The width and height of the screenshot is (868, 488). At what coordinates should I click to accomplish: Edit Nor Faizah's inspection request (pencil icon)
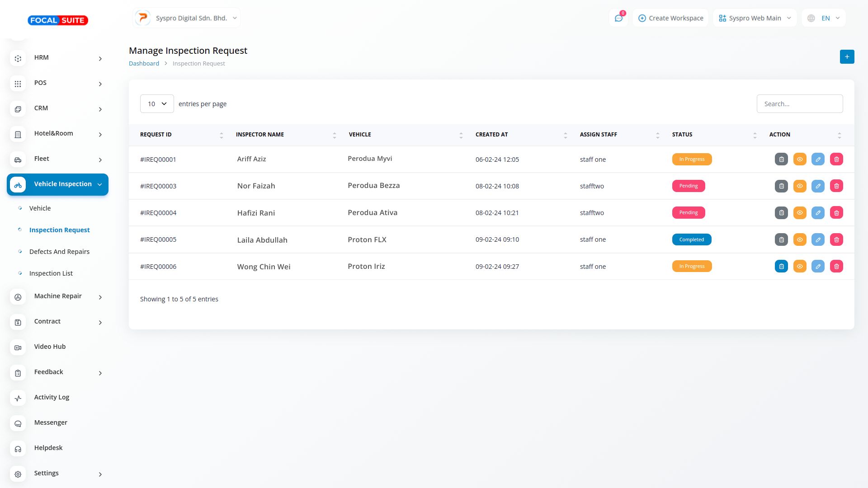pos(818,186)
